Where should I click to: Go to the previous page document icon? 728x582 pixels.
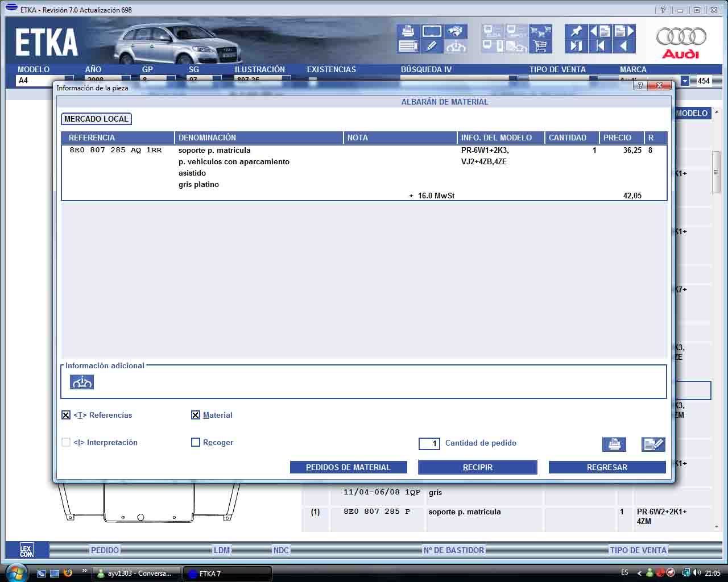point(600,31)
